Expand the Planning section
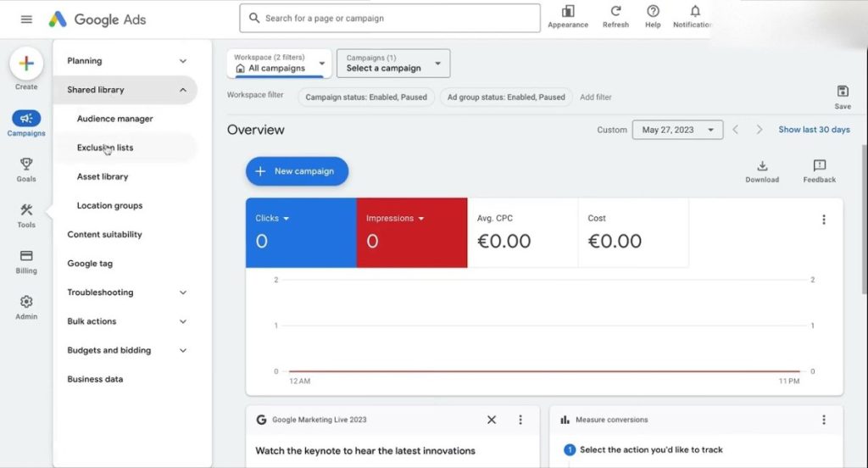Viewport: 868px width, 468px height. coord(183,61)
